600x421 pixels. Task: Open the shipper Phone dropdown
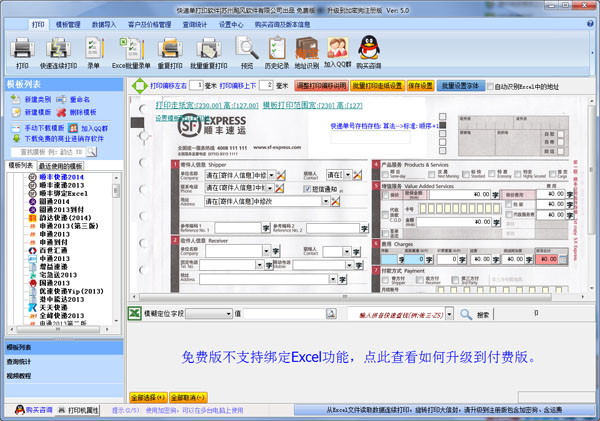[270, 188]
